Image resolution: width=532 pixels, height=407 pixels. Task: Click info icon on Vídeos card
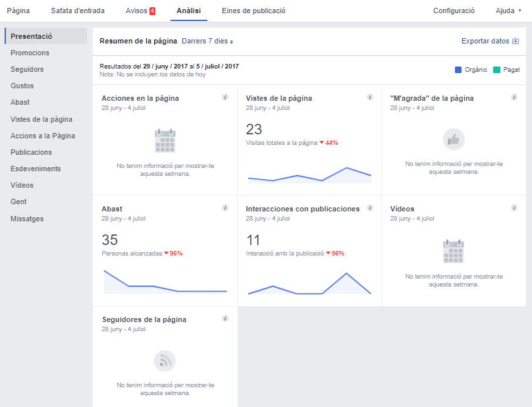pos(514,208)
